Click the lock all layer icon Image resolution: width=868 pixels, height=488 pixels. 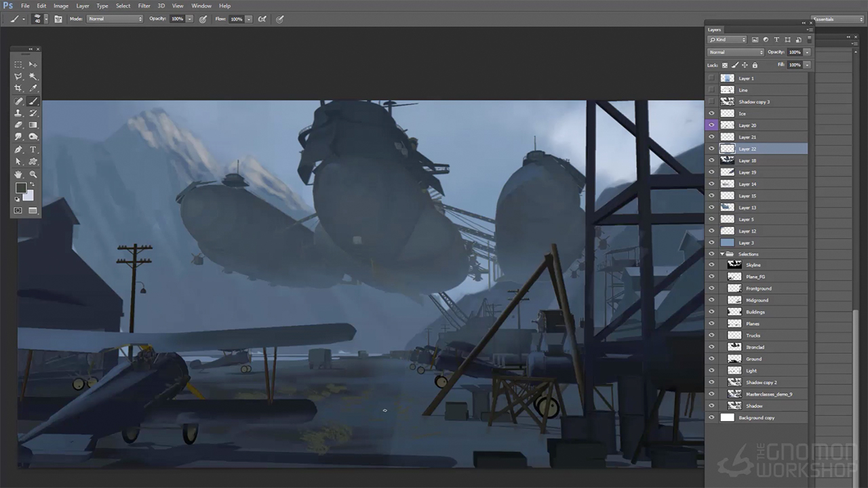[x=755, y=65]
